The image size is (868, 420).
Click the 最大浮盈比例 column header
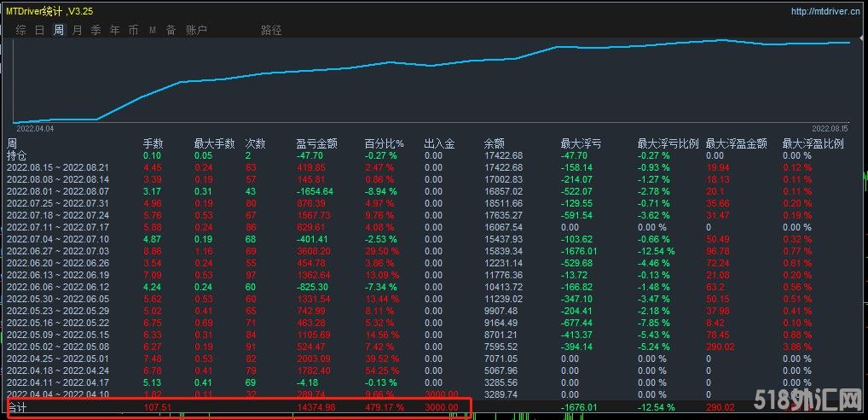click(x=813, y=144)
